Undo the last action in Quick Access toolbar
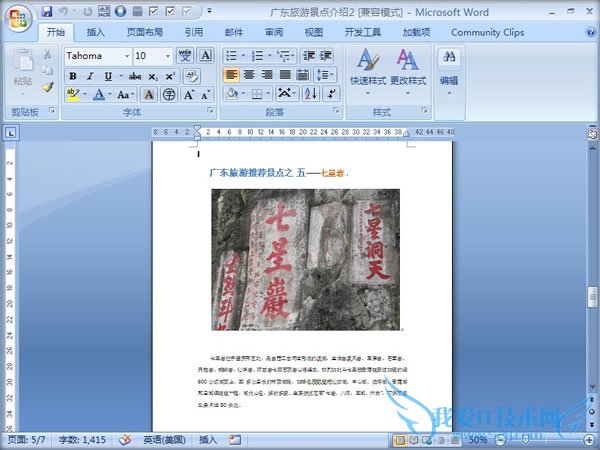Screen dimensions: 600x450 click(64, 11)
